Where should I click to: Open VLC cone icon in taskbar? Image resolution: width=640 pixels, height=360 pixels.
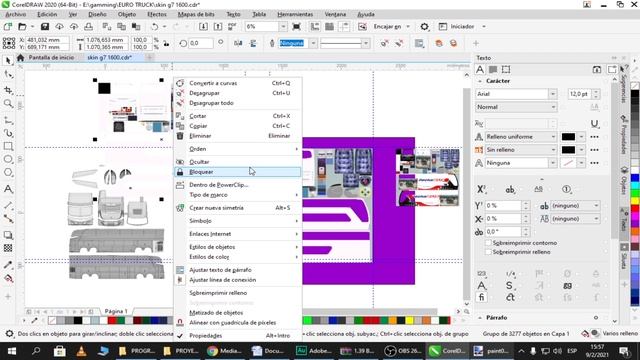(x=81, y=351)
